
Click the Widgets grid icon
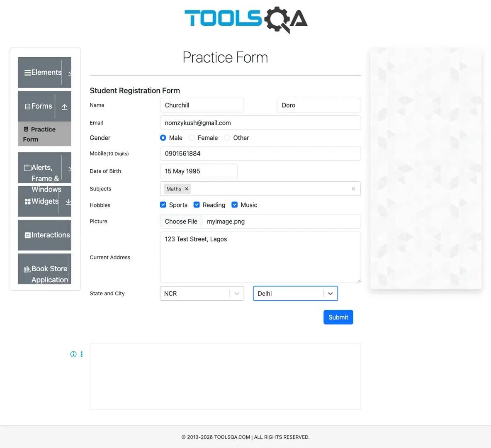27,202
